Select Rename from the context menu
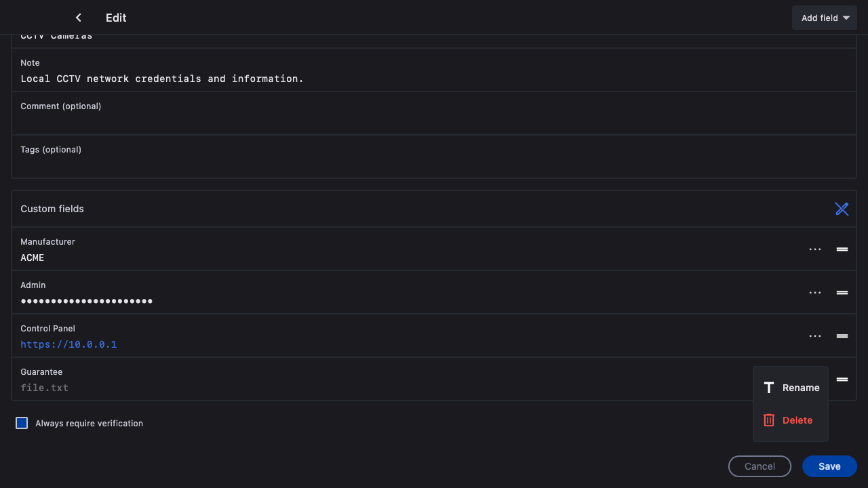Image resolution: width=868 pixels, height=488 pixels. (x=791, y=388)
